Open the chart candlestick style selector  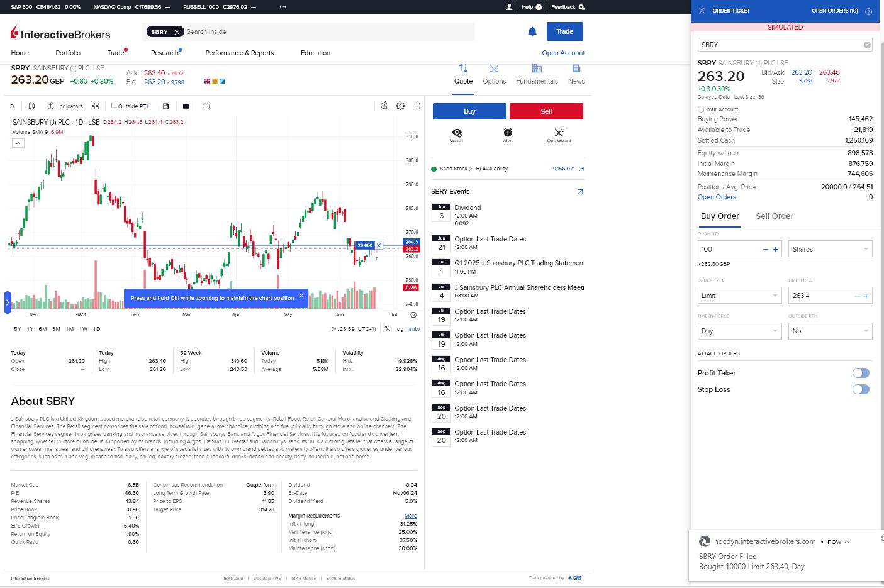tap(32, 106)
